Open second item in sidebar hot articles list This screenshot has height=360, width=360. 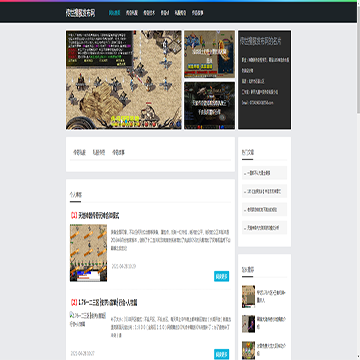(x=264, y=191)
